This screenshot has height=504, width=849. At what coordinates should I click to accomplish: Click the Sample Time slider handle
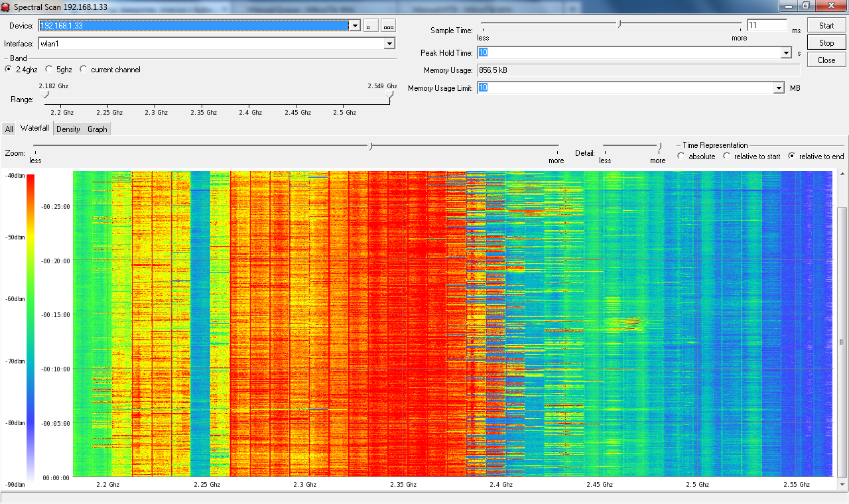point(620,23)
